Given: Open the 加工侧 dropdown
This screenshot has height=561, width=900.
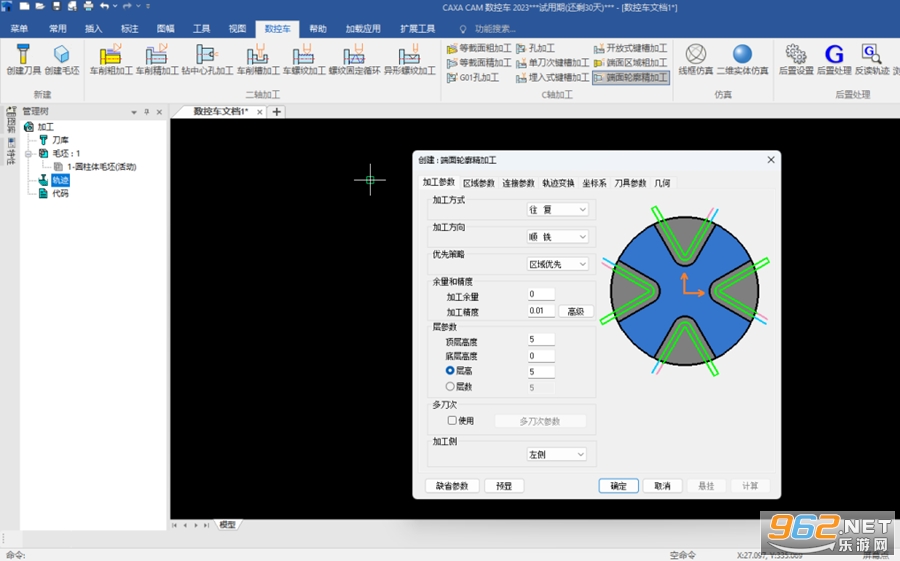Looking at the screenshot, I should click(556, 454).
